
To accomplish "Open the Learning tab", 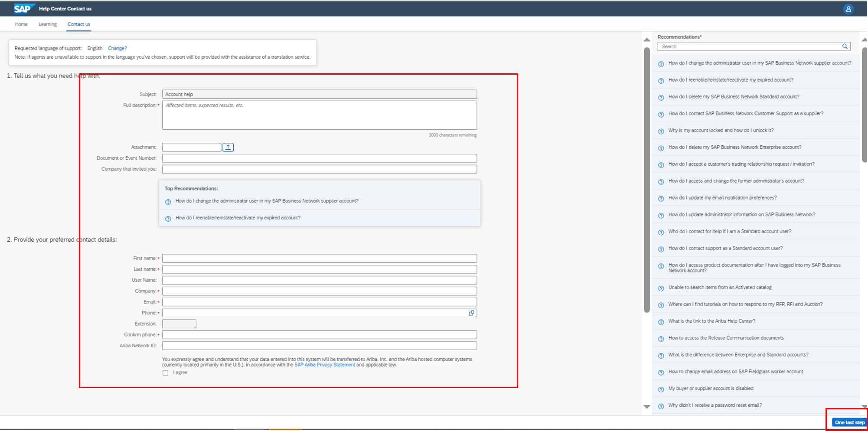I will [x=48, y=24].
